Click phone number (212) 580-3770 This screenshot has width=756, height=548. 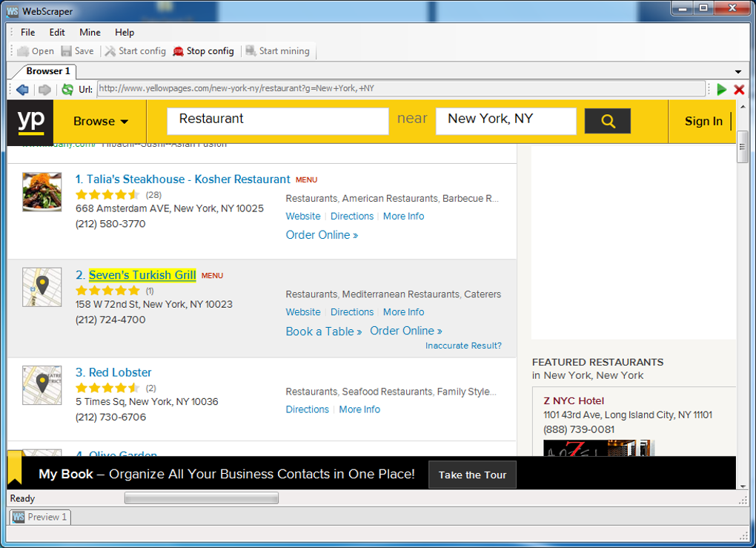pos(110,224)
